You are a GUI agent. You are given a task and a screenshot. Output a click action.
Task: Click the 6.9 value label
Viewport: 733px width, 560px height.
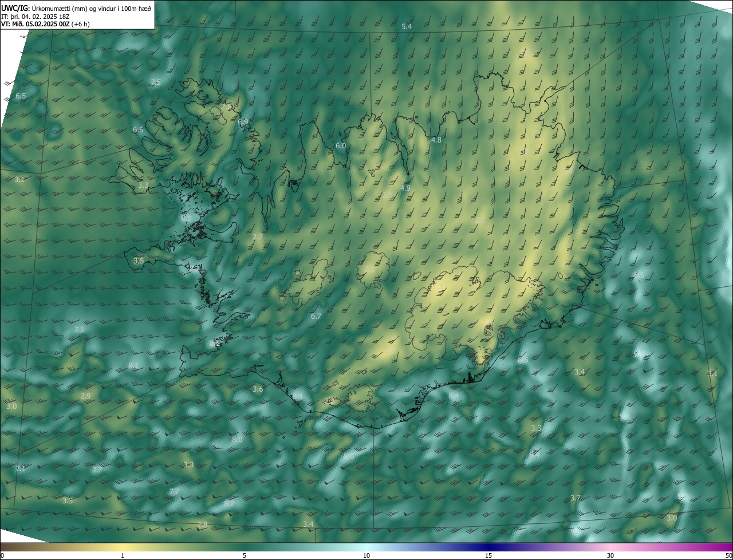[x=243, y=121]
